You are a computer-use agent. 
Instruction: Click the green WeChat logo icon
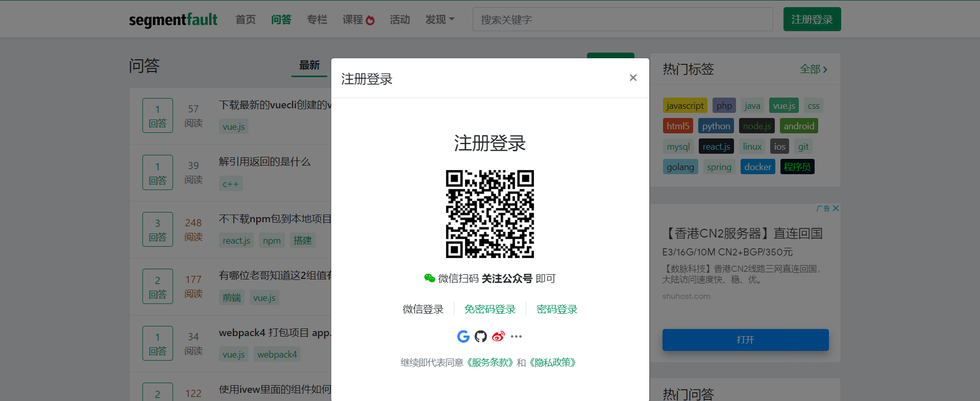click(x=430, y=278)
